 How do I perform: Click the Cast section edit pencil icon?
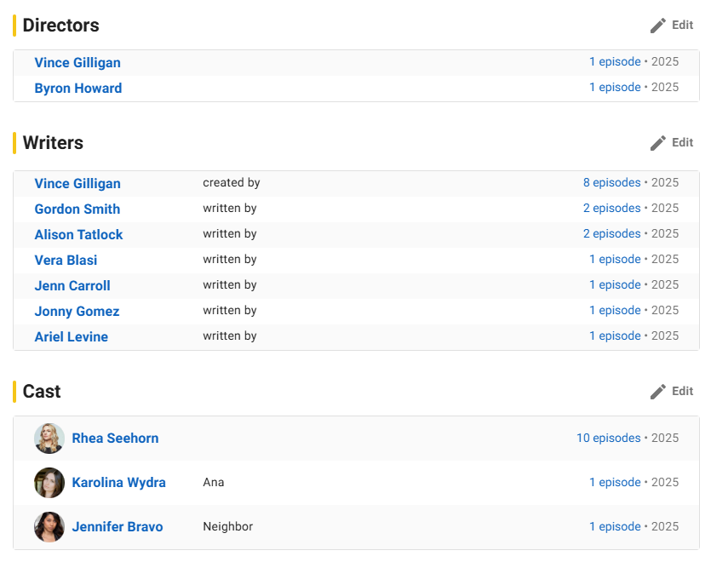[x=658, y=392]
